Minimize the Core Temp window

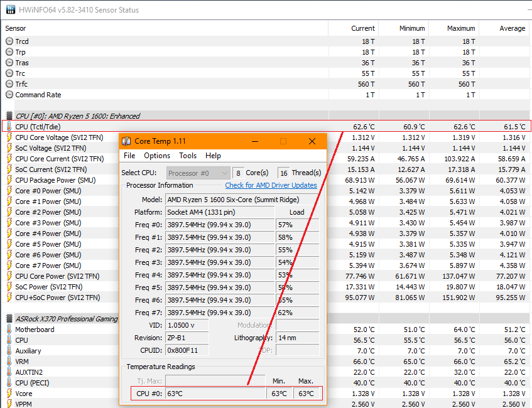(x=255, y=141)
